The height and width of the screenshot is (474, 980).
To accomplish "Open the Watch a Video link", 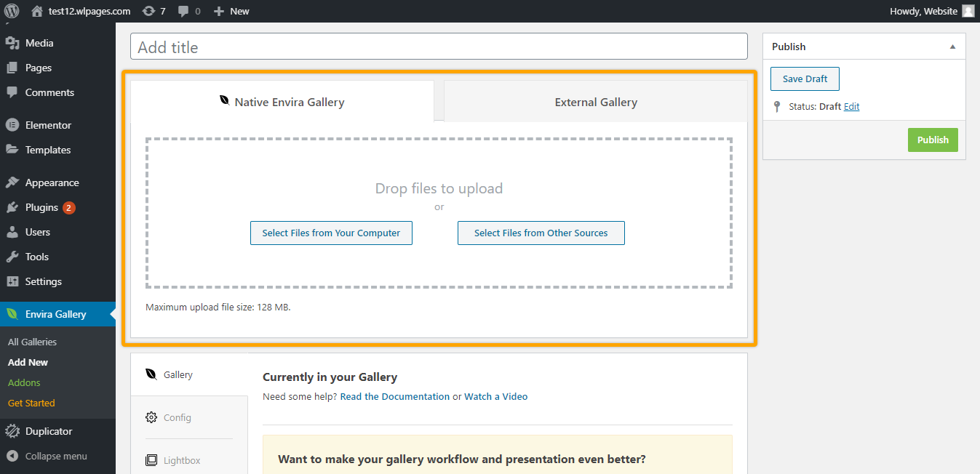I will point(496,396).
